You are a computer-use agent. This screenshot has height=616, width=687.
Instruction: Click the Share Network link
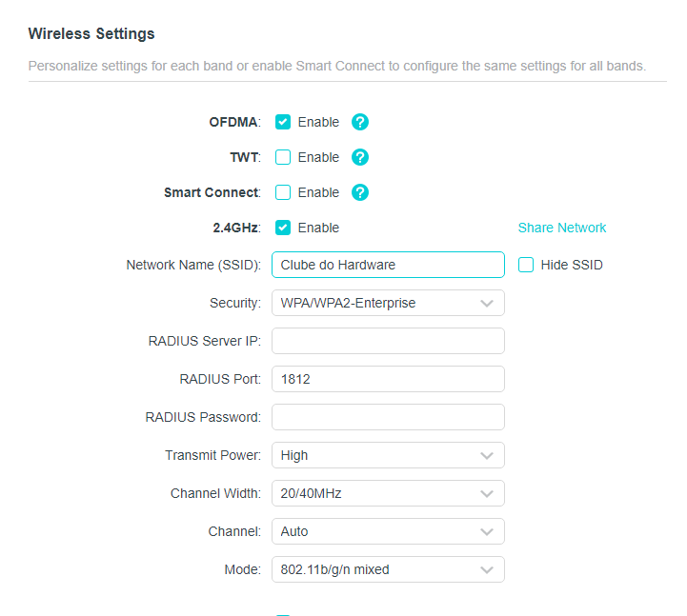coord(562,228)
